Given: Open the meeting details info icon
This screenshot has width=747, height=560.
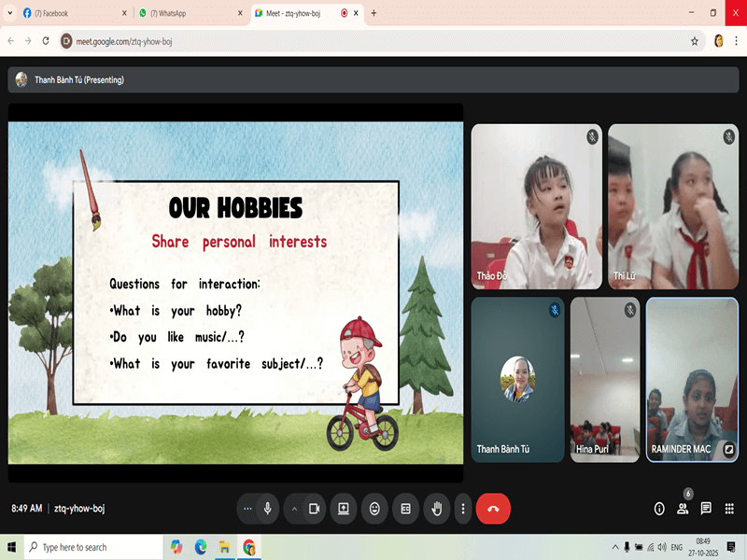Looking at the screenshot, I should pos(659,509).
